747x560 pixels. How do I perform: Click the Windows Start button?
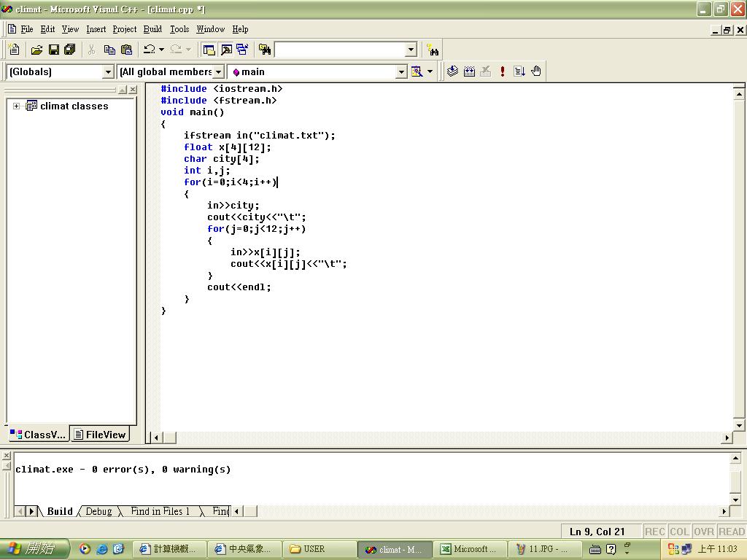pyautogui.click(x=34, y=549)
